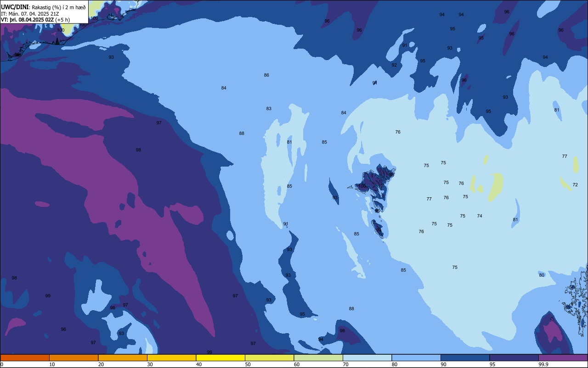Screen dimensions: 588x368
Task: Click the '10' label on the legend bar
Action: point(52,364)
